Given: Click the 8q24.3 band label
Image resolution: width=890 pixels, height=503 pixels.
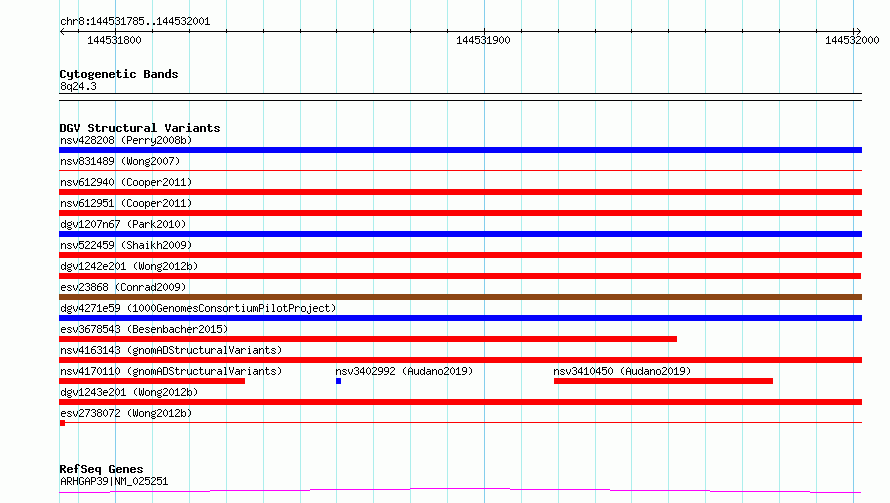Looking at the screenshot, I should pyautogui.click(x=78, y=86).
